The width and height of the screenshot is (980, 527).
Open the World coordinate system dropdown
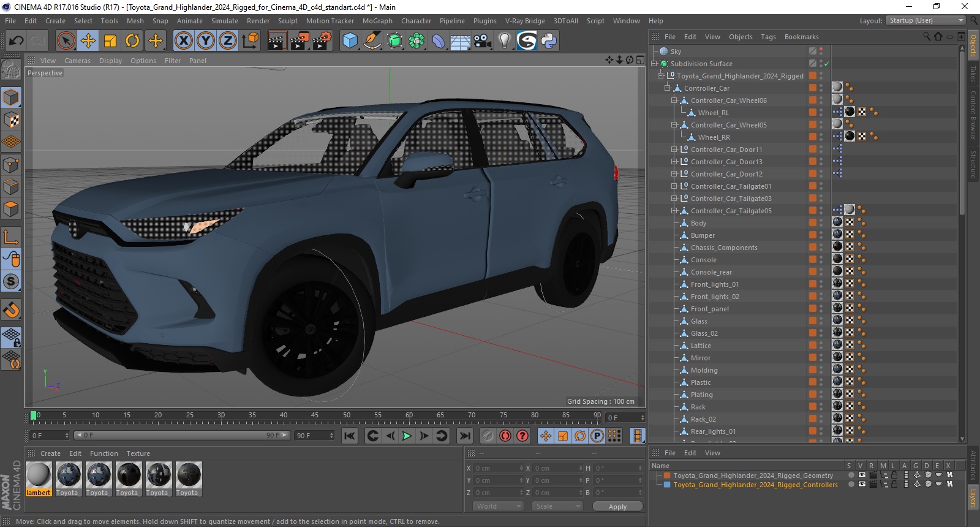tap(498, 506)
